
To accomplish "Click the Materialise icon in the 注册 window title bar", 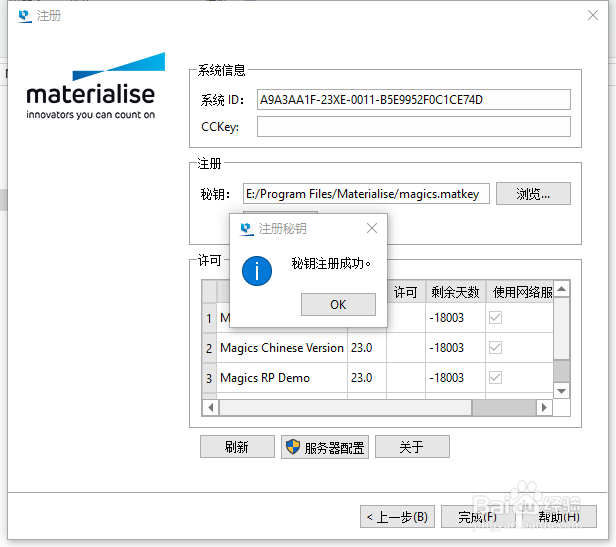I will [25, 16].
